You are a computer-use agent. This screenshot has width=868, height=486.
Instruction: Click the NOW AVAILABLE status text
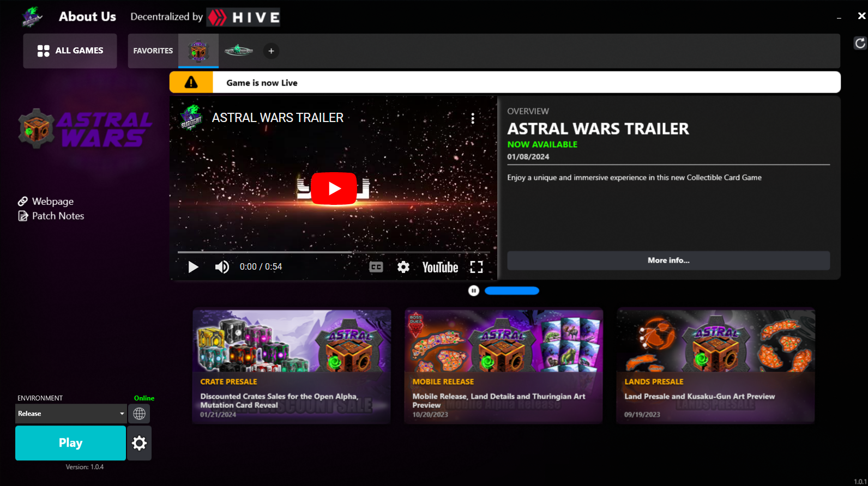[542, 144]
